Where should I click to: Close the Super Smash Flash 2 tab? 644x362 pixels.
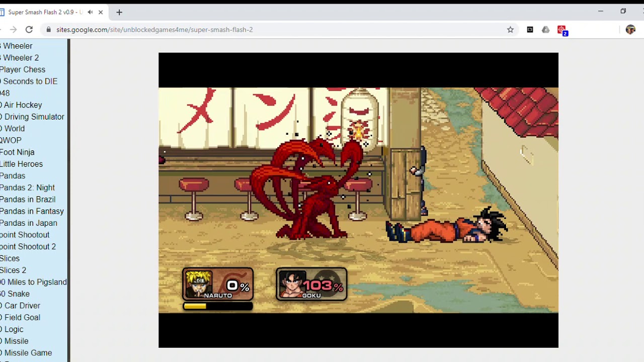click(101, 12)
